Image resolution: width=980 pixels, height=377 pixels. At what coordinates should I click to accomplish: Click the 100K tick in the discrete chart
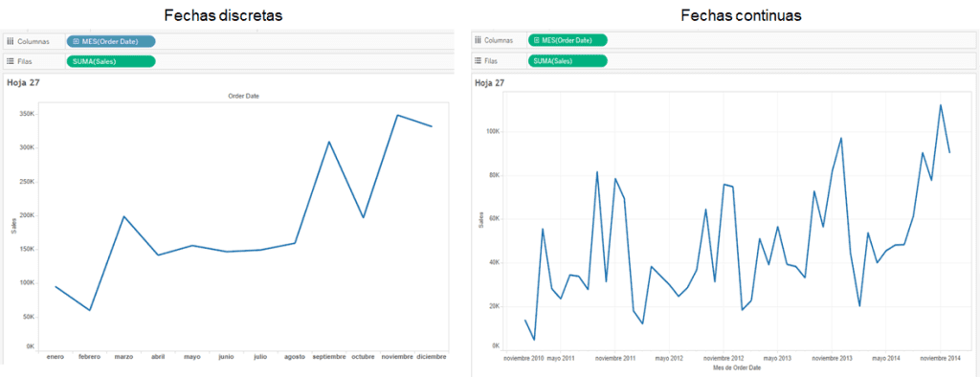tap(27, 282)
